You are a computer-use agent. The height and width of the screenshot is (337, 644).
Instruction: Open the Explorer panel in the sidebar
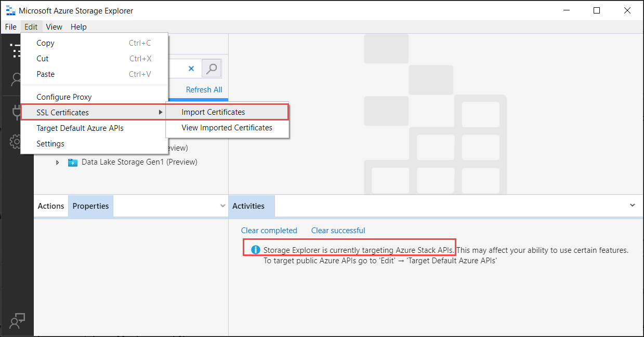(x=17, y=50)
